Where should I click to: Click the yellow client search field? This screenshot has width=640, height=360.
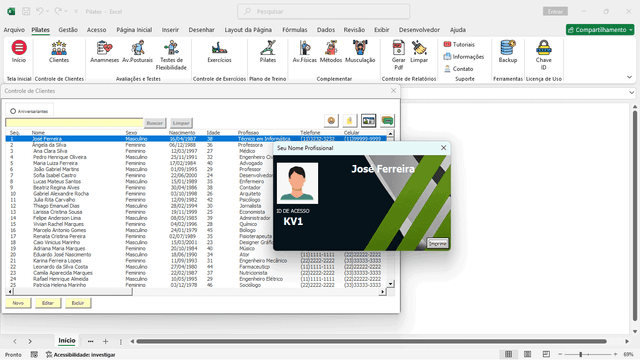coord(74,123)
